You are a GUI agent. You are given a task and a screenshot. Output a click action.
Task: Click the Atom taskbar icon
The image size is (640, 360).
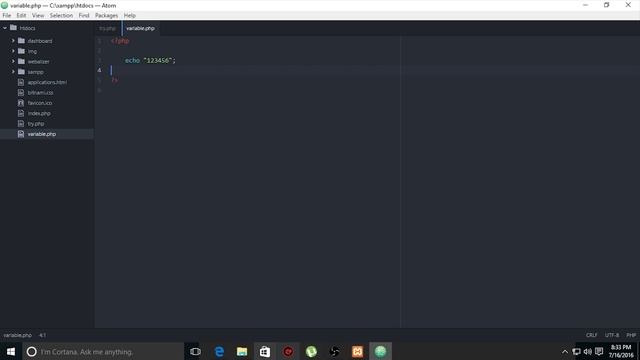pyautogui.click(x=380, y=351)
